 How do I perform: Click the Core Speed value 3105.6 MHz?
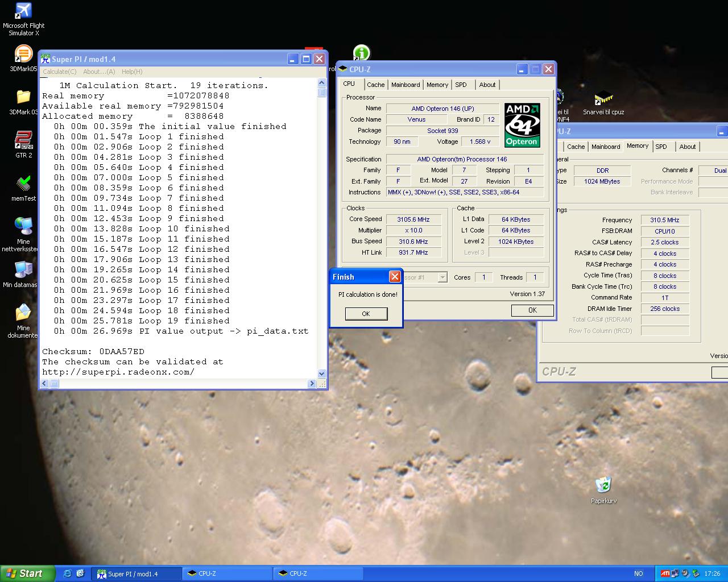point(413,219)
